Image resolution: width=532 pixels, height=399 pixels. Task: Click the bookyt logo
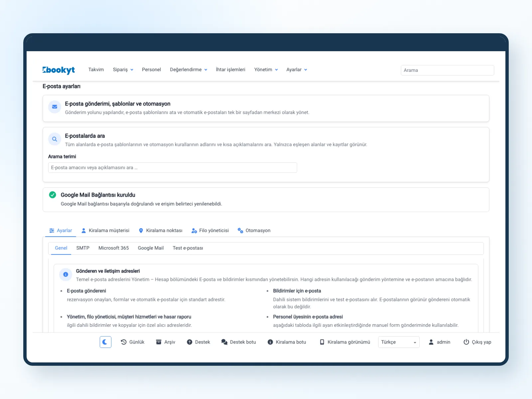click(x=59, y=70)
